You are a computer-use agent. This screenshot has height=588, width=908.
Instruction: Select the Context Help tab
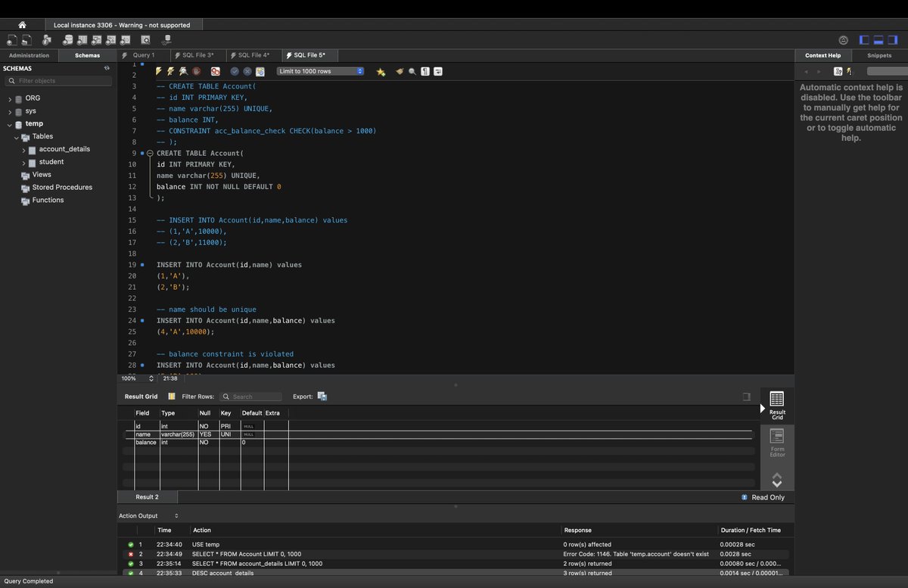[x=822, y=55]
